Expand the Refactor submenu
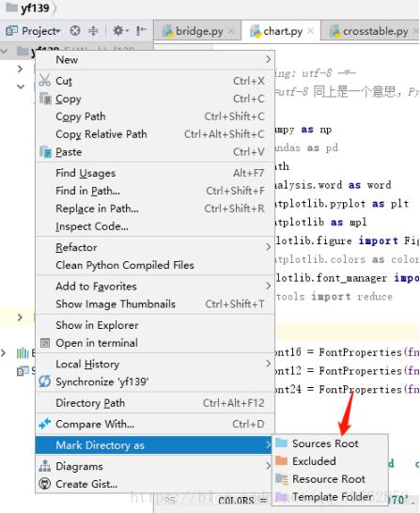420x513 pixels. pos(268,247)
